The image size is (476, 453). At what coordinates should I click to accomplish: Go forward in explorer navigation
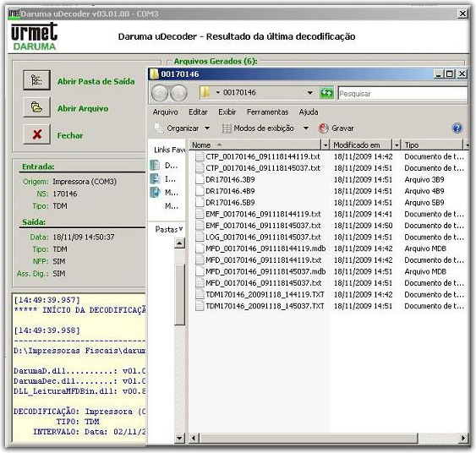click(x=178, y=93)
